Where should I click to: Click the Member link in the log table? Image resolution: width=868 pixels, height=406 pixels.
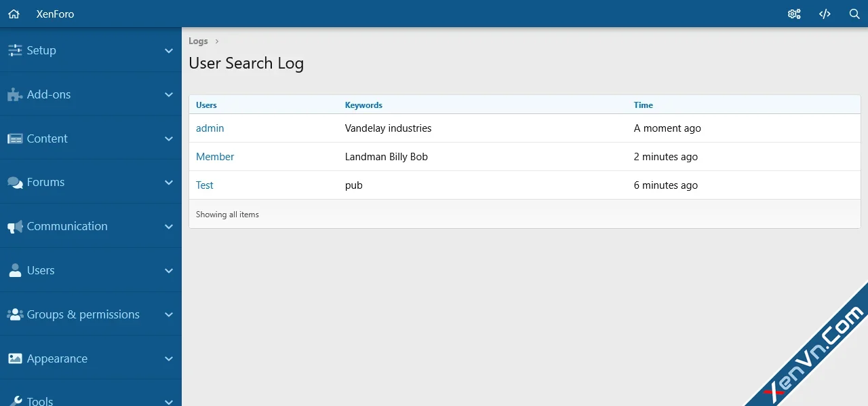[215, 156]
